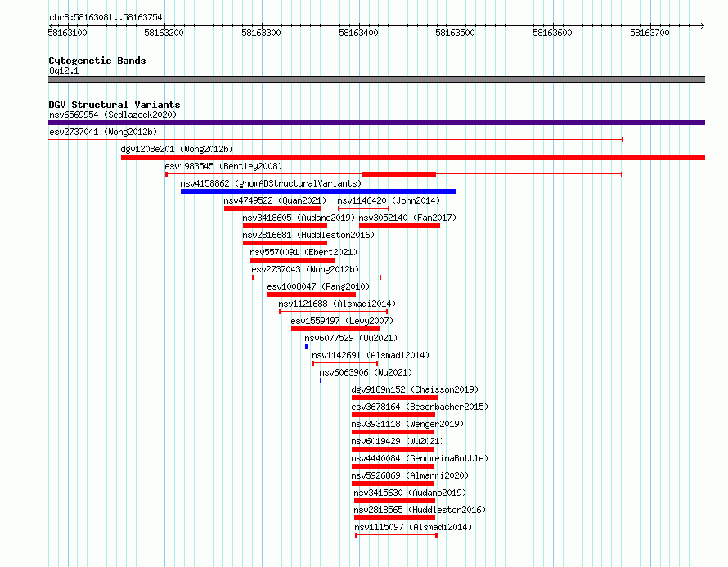
Task: Click the DGV Structural Variants track title
Action: click(115, 105)
